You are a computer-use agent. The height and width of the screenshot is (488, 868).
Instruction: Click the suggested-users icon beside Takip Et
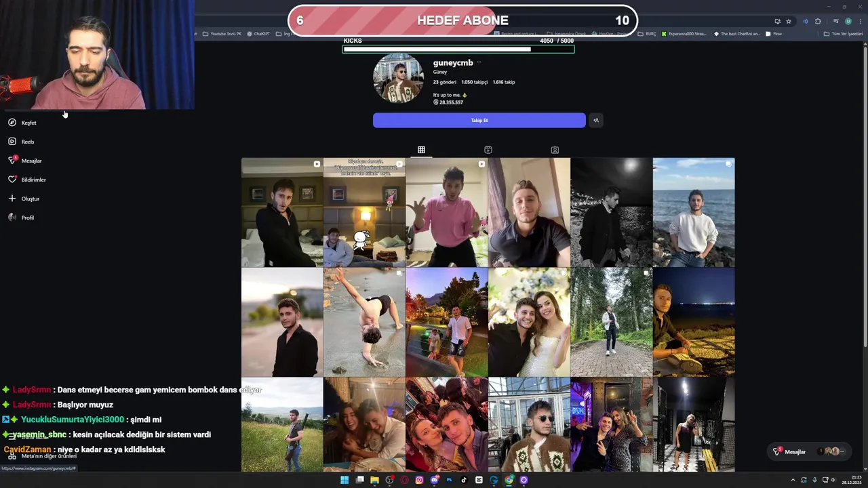coord(596,120)
